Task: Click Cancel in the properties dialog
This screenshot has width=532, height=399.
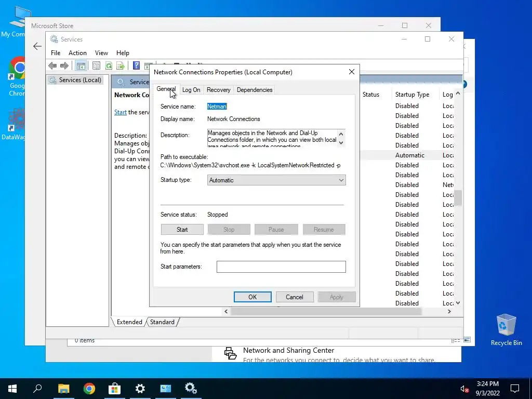Action: tap(294, 297)
